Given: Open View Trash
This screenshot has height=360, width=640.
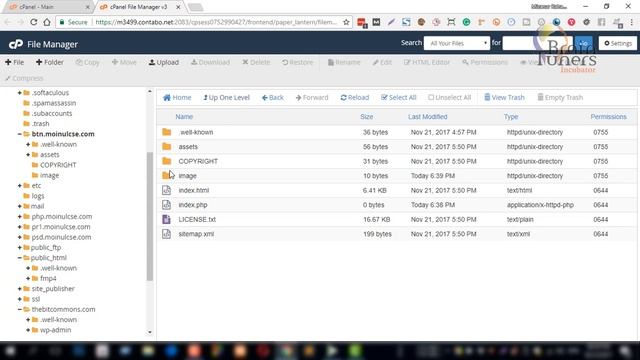Looking at the screenshot, I should (x=504, y=98).
